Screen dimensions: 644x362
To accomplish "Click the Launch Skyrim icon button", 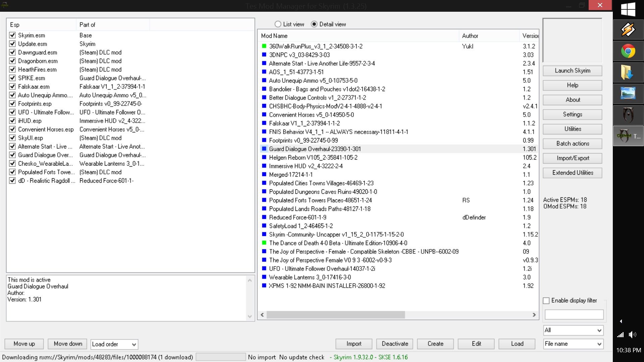I will [573, 71].
